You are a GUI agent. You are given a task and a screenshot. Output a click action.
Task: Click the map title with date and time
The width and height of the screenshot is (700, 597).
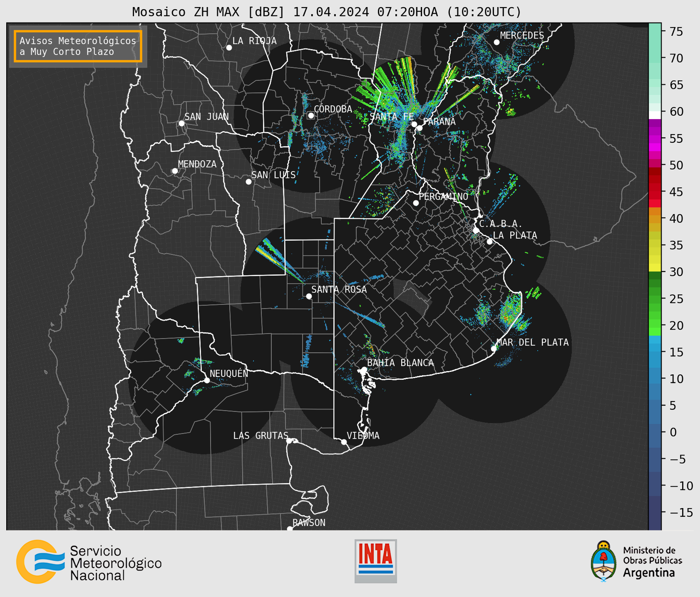pos(327,12)
